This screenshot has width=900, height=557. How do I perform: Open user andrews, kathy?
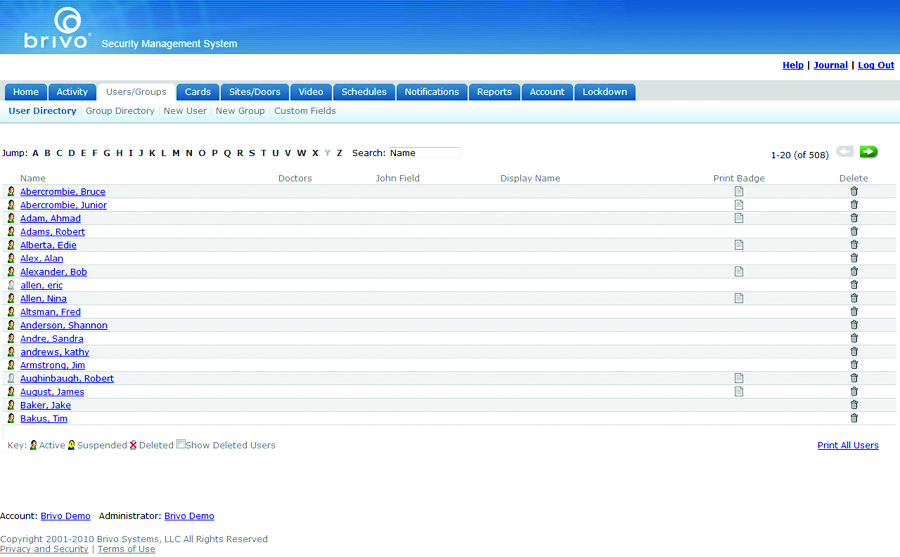click(55, 352)
